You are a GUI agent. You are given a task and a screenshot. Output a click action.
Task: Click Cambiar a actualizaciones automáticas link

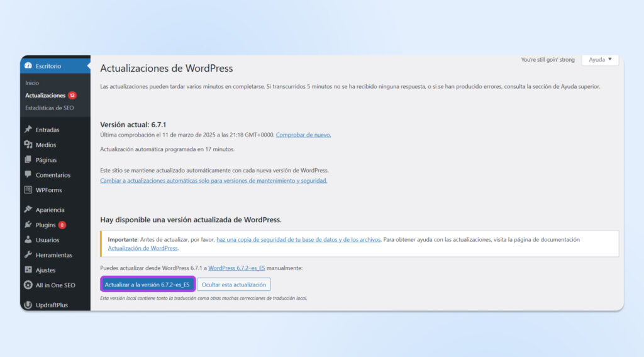(x=214, y=181)
